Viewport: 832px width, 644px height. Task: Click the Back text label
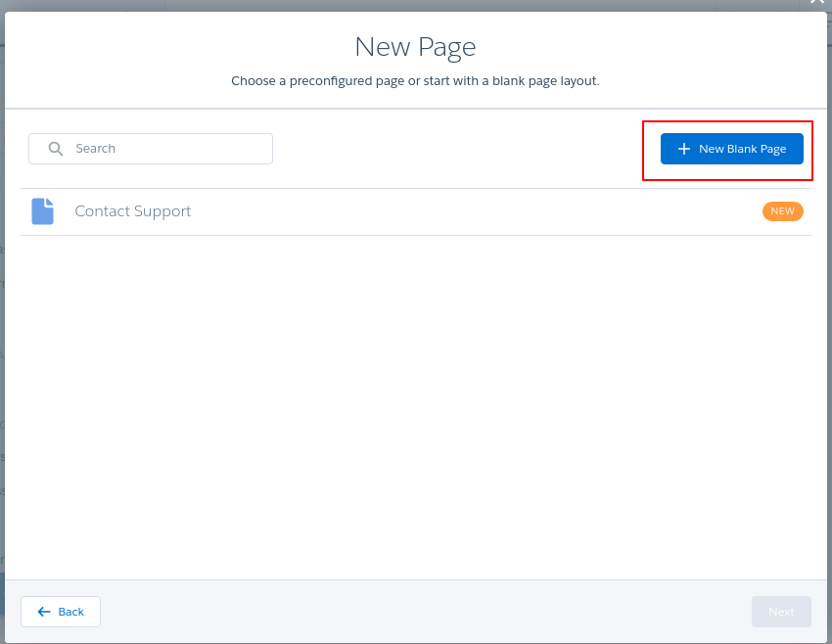pos(71,612)
